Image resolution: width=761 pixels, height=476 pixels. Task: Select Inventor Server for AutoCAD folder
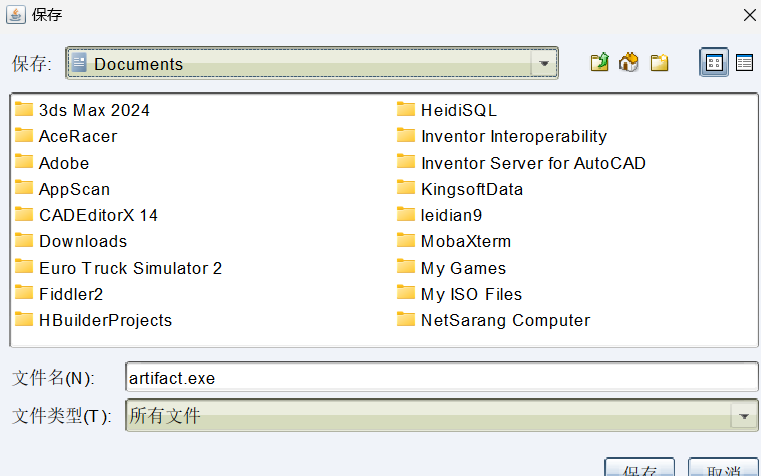pyautogui.click(x=521, y=163)
